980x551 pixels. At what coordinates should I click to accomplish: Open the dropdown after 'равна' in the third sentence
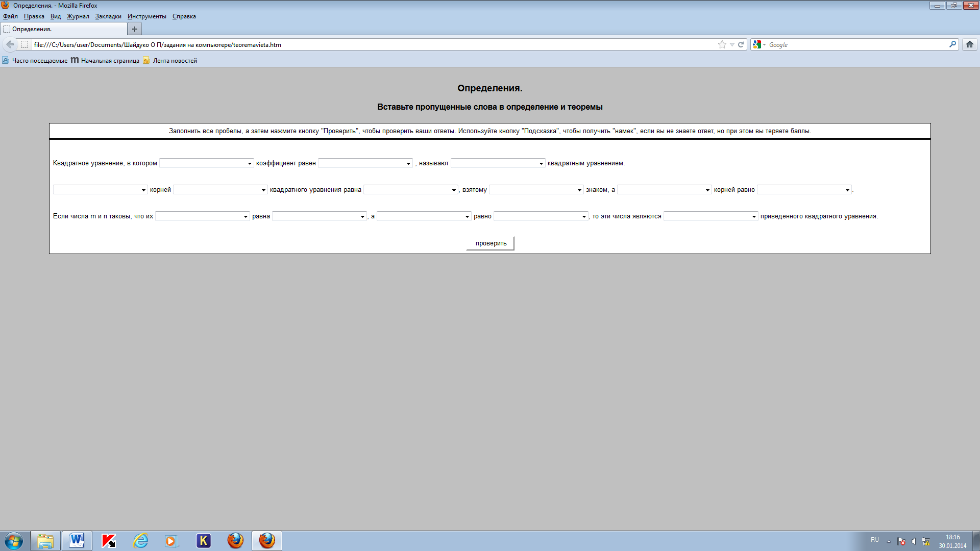(x=319, y=216)
